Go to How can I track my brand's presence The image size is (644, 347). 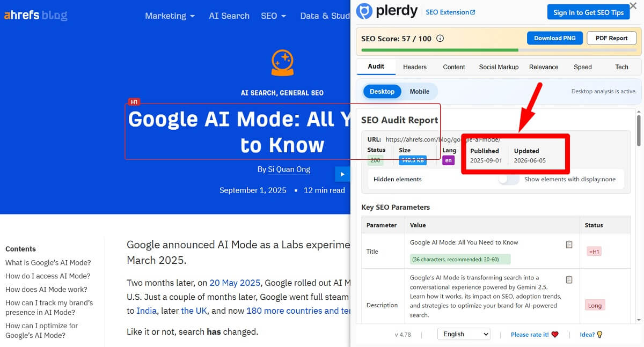pyautogui.click(x=49, y=307)
